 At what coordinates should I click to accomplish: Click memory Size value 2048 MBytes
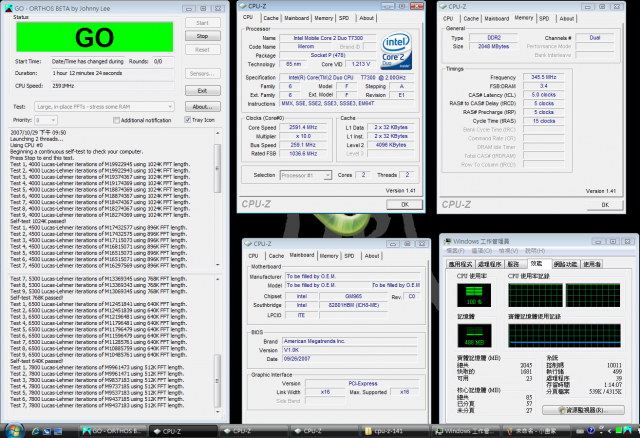(x=493, y=47)
